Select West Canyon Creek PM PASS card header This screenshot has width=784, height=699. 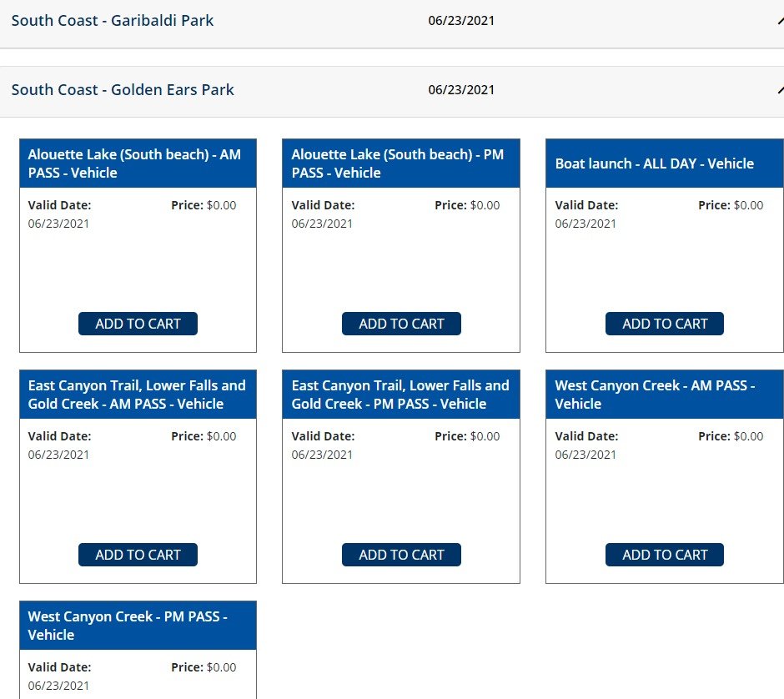click(x=138, y=626)
